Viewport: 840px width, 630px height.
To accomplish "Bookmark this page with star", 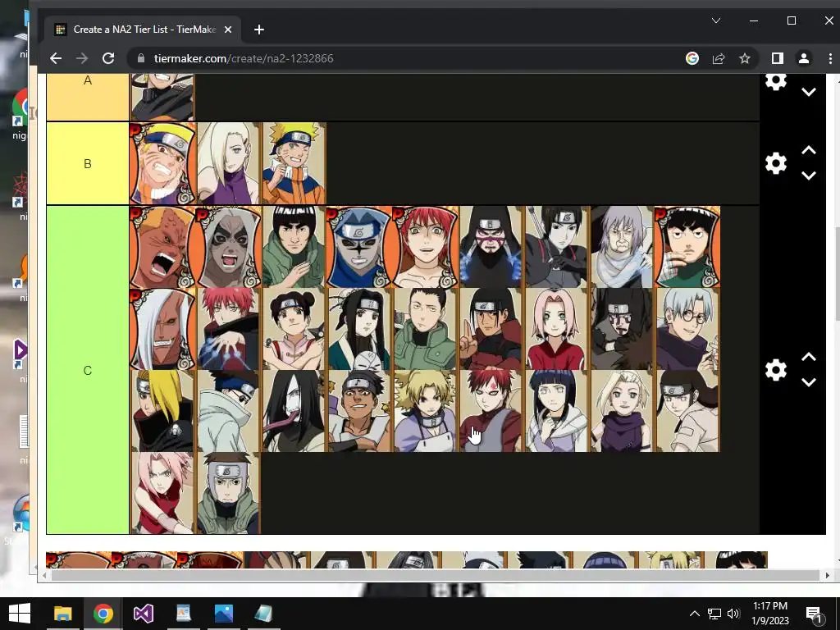I will 745,58.
